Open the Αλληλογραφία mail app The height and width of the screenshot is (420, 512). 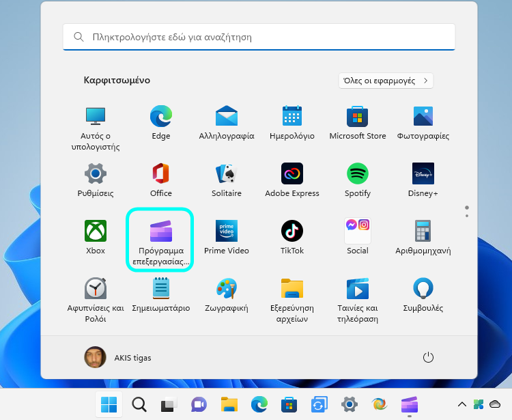pyautogui.click(x=226, y=123)
